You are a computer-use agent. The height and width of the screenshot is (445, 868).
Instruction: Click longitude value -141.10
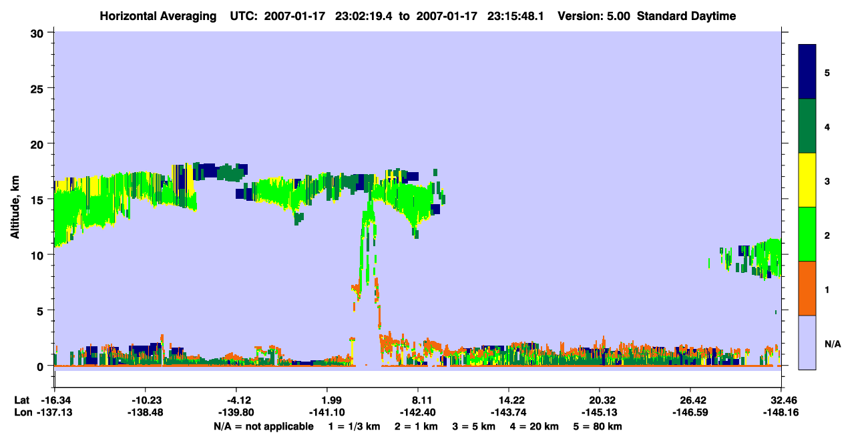tap(327, 413)
